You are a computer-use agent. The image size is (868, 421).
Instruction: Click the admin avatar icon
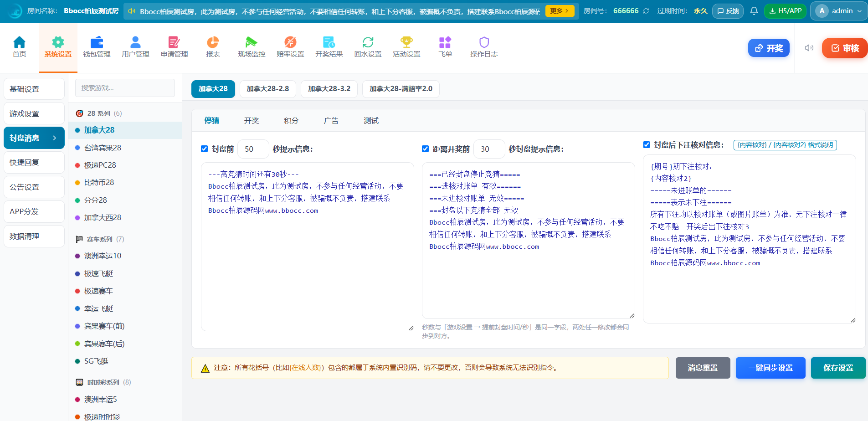tap(822, 11)
